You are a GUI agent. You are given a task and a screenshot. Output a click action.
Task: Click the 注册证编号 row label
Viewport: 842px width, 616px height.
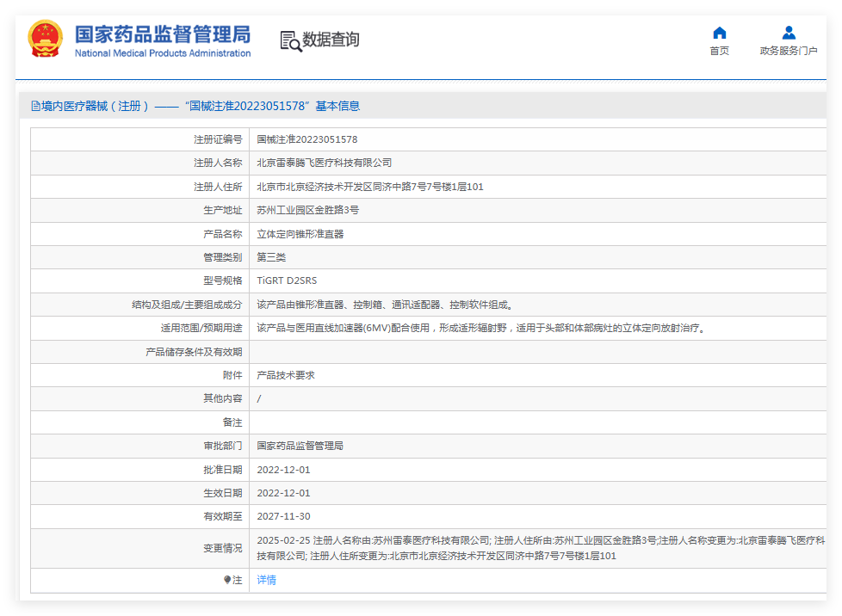tap(218, 139)
